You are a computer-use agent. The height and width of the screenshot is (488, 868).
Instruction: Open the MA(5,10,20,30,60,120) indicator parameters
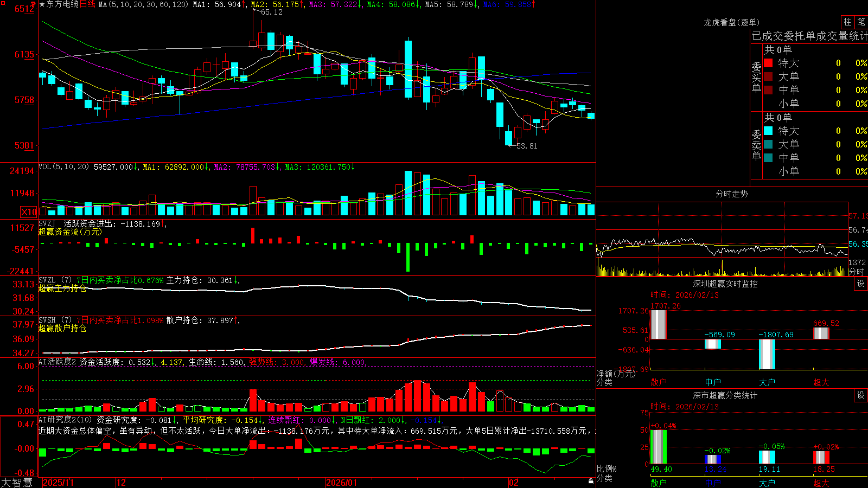coord(143,4)
